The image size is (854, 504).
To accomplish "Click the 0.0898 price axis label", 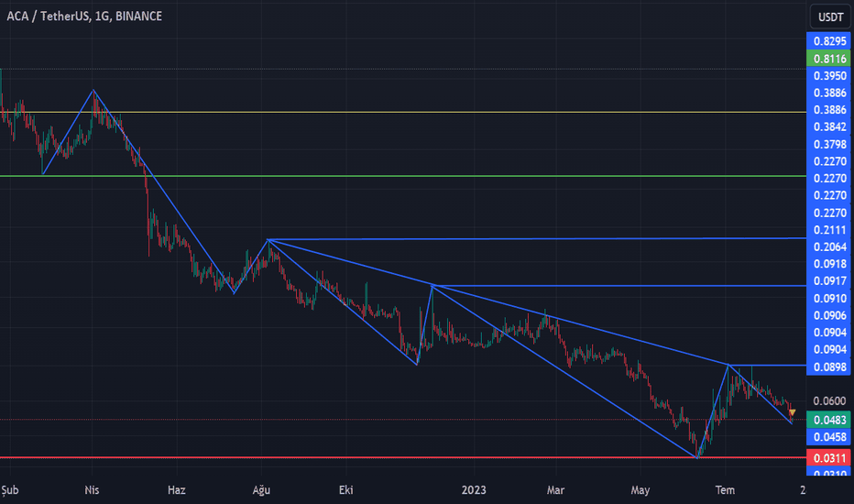I will 830,367.
